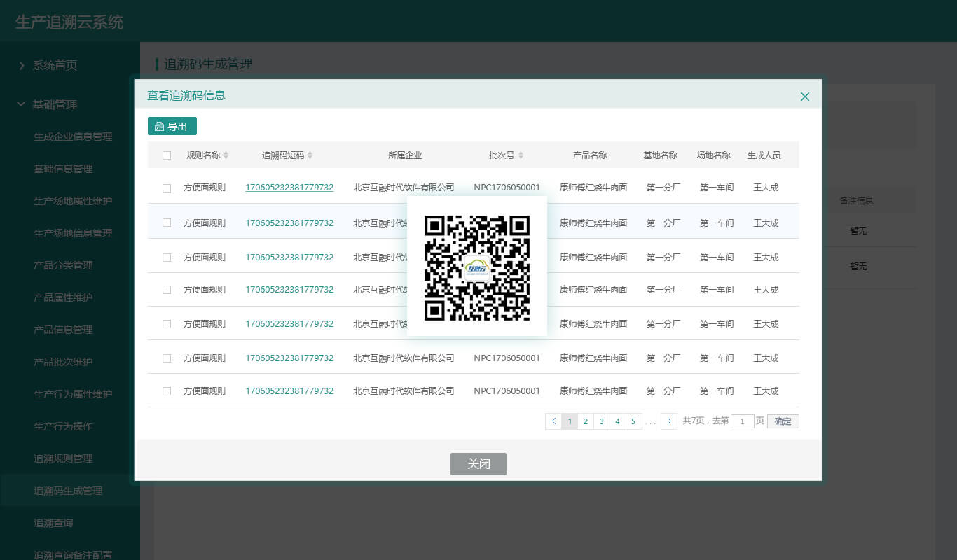Go to page 3

pos(601,421)
